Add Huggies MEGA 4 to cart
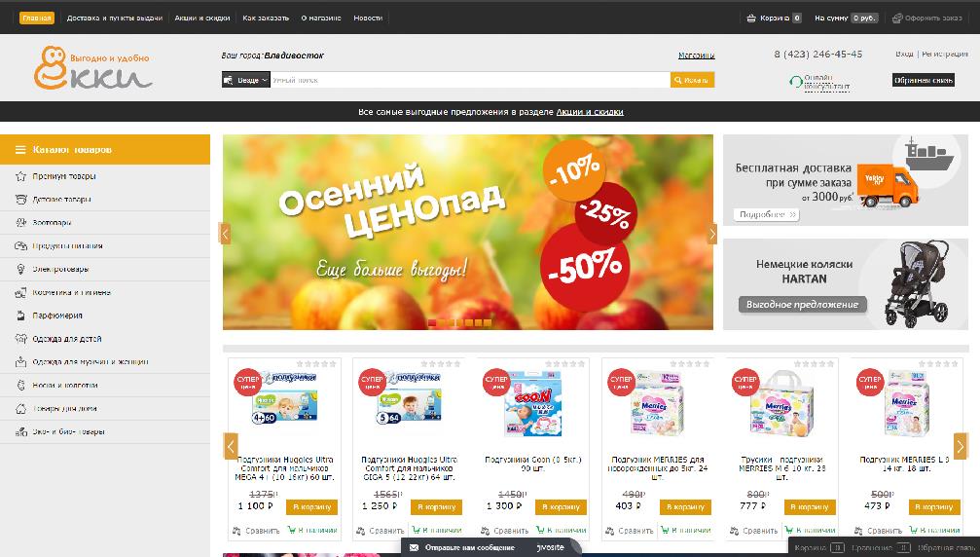 (x=311, y=507)
